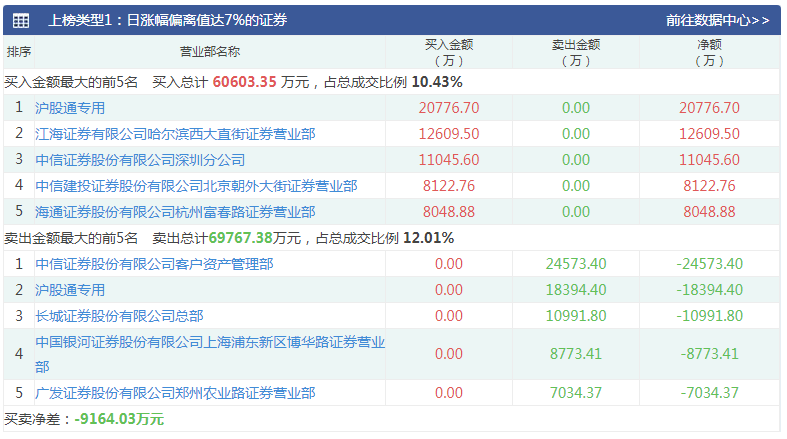The height and width of the screenshot is (439, 787).
Task: Open 沪股通专用 in the top buyers list
Action: [70, 108]
